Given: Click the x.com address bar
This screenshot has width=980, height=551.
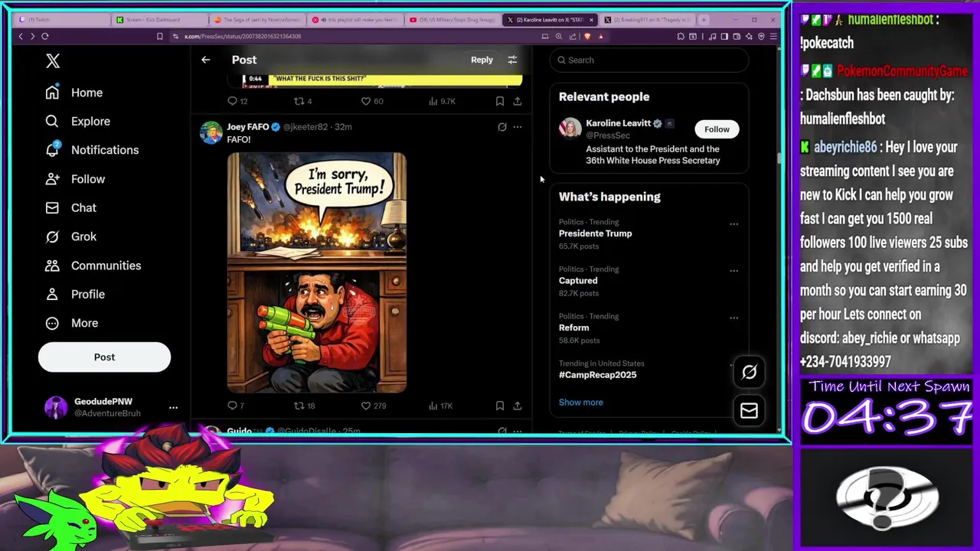Looking at the screenshot, I should click(x=352, y=36).
